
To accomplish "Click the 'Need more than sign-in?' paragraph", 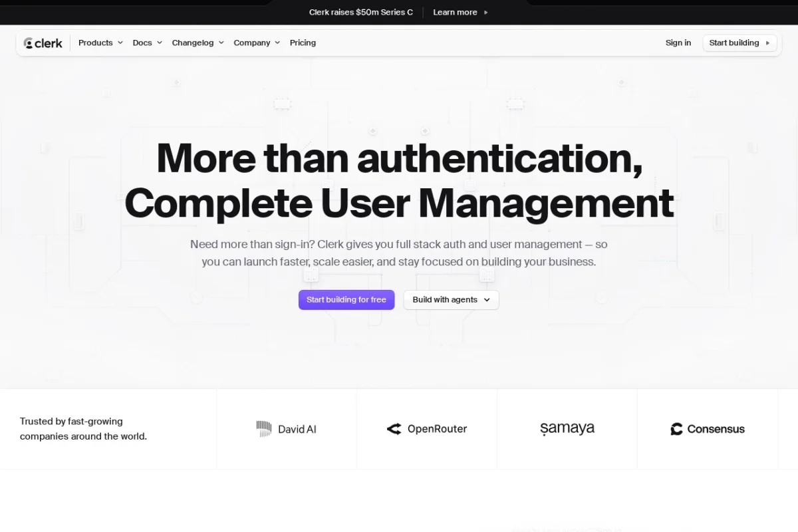I will tap(399, 253).
